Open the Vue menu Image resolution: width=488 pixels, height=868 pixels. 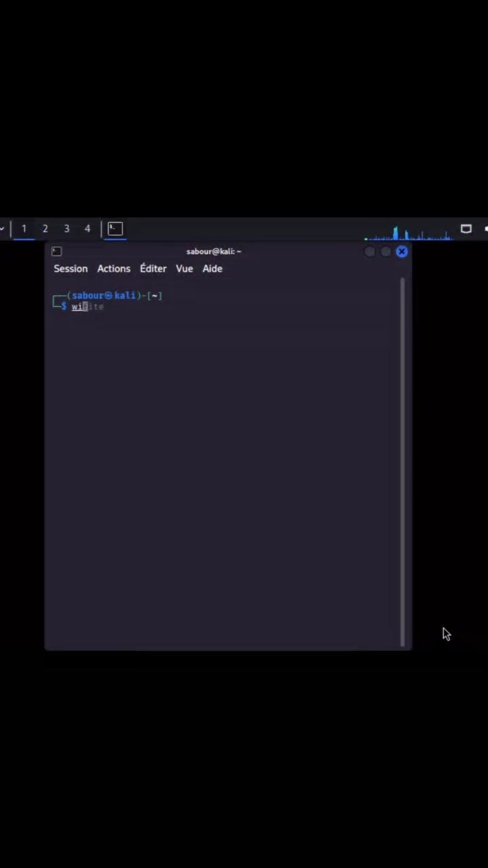click(184, 269)
